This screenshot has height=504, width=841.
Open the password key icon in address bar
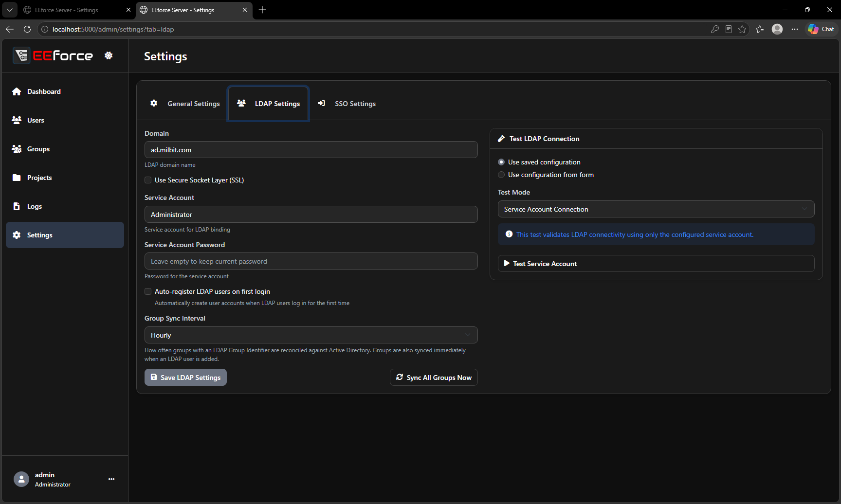tap(714, 29)
